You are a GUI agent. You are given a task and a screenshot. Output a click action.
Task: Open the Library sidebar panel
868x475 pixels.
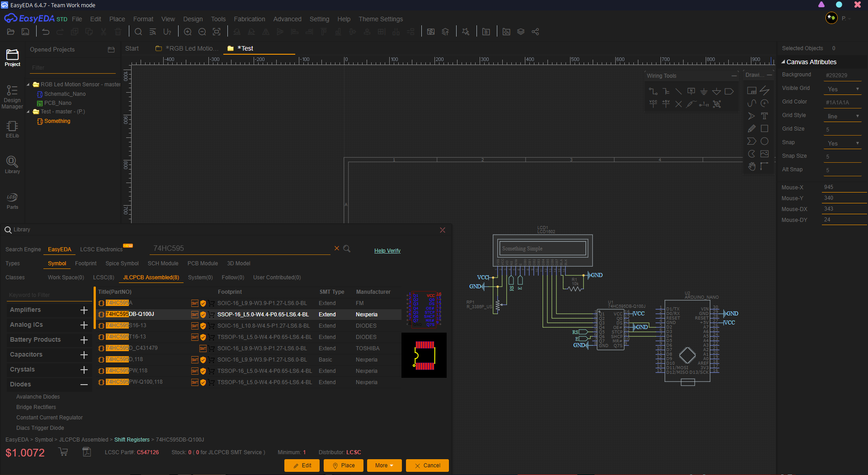[x=12, y=165]
